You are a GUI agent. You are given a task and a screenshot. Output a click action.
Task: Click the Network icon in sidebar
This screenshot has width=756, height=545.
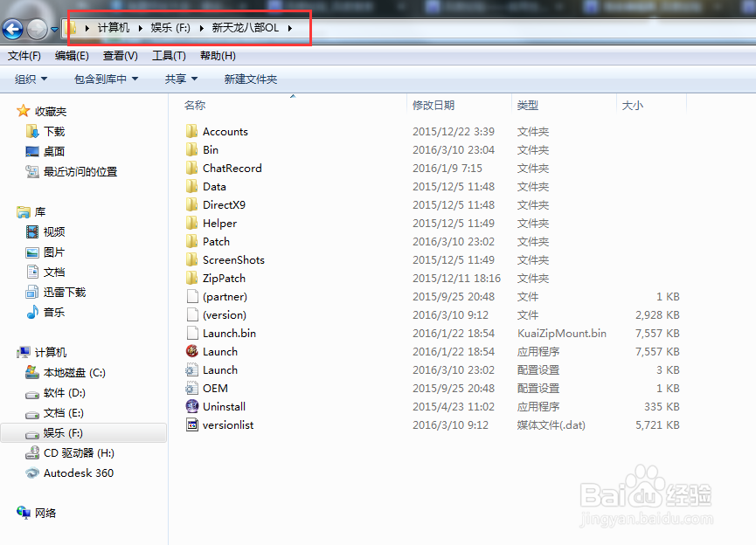point(23,512)
